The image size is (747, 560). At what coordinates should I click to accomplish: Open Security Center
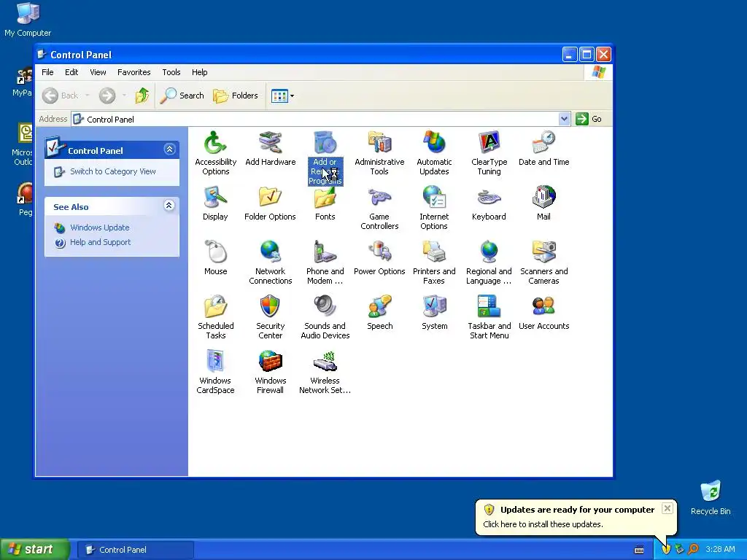(270, 318)
